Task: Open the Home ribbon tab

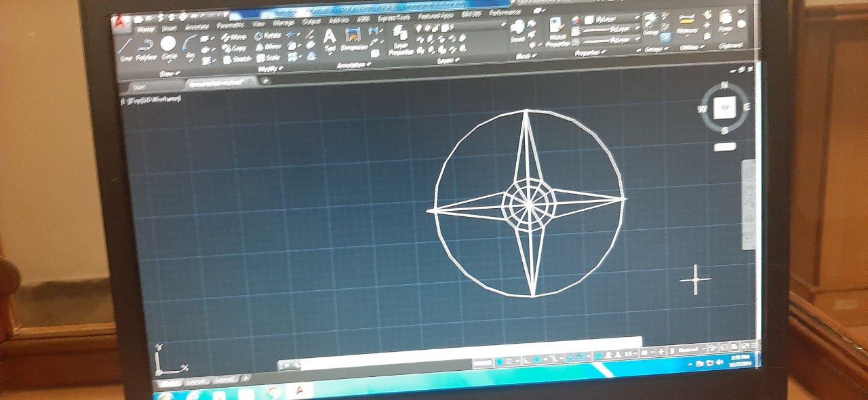Action: point(145,29)
